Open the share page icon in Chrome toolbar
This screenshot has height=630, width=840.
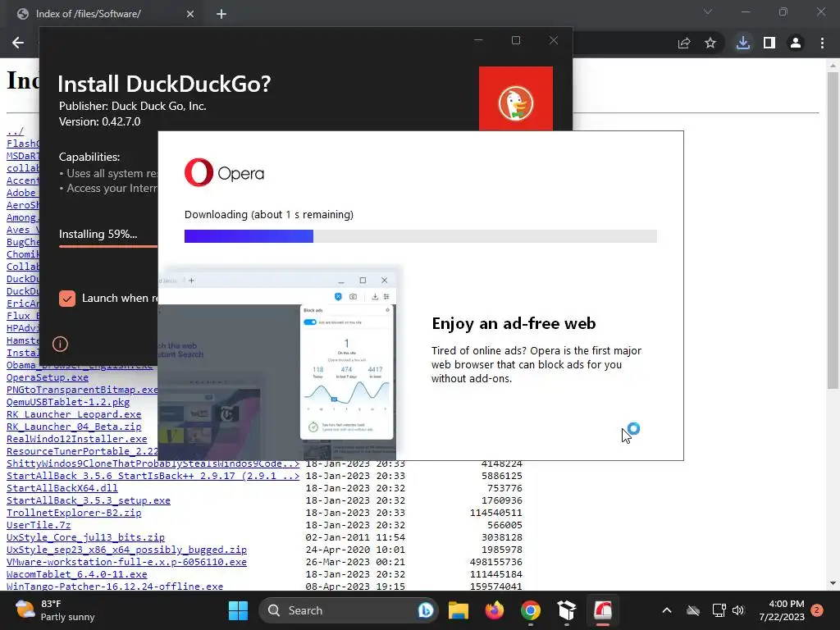point(684,43)
